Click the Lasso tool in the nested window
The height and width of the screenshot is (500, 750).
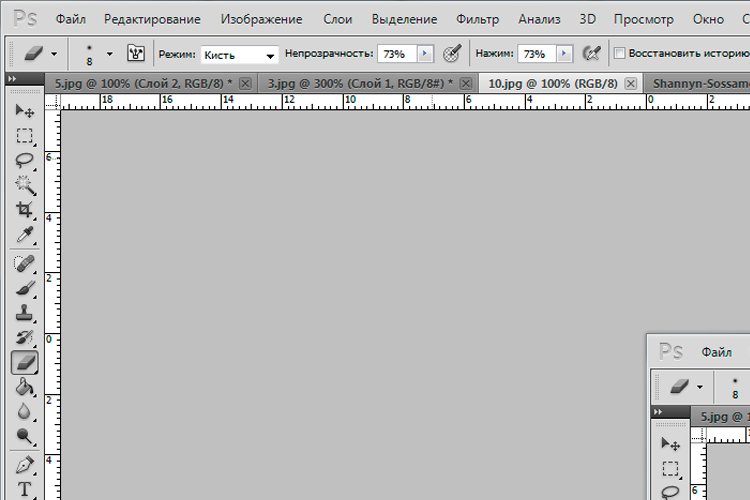670,491
